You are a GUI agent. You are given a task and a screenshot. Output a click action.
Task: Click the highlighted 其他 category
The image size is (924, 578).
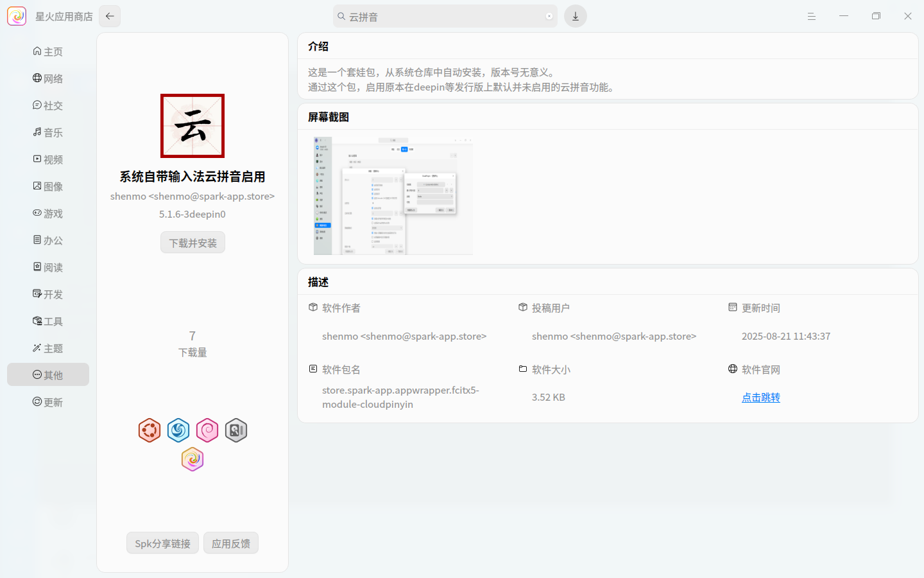(48, 375)
